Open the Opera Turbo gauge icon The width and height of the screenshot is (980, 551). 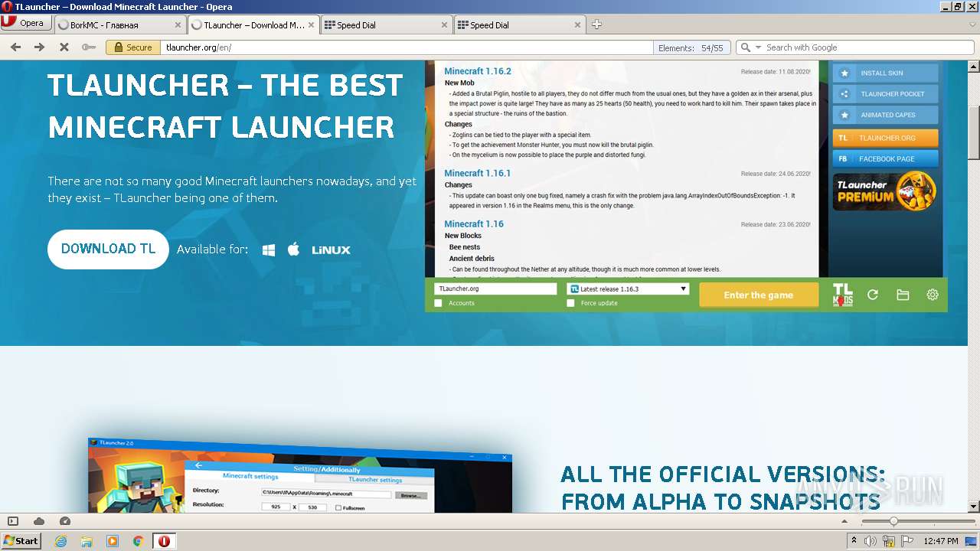tap(65, 521)
